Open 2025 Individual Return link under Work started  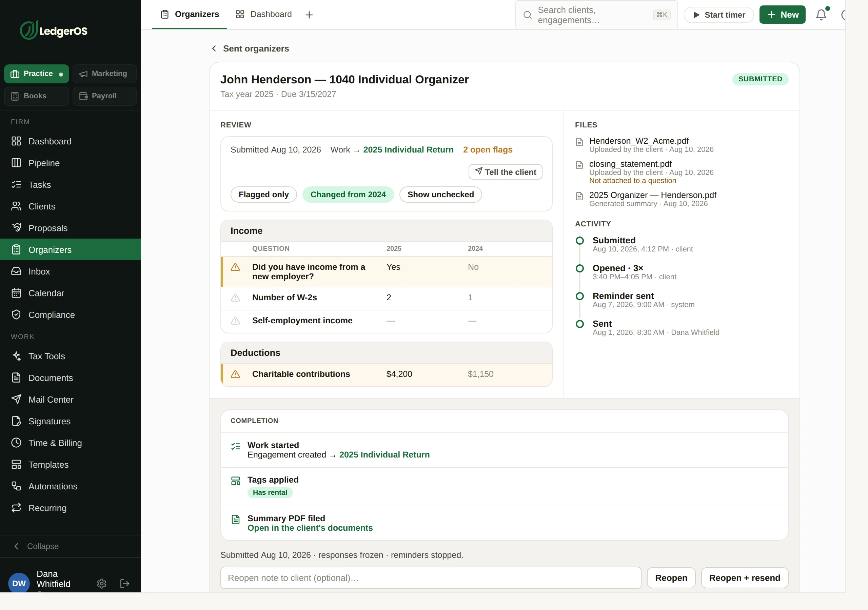coord(384,455)
